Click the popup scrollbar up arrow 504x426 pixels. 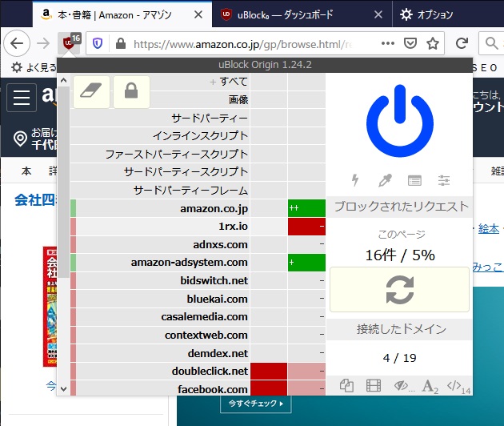(x=64, y=80)
